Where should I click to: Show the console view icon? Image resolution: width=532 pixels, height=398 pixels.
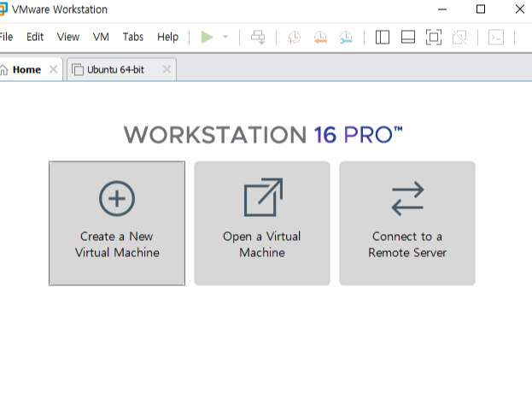(x=496, y=37)
